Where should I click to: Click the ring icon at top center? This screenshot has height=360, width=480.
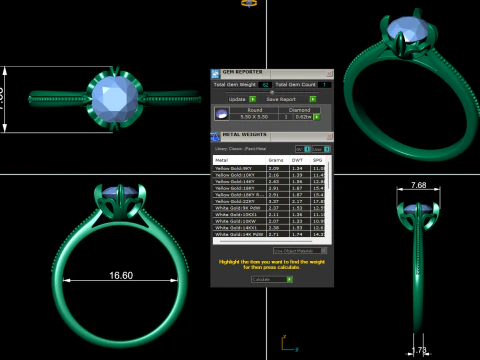[x=249, y=4]
